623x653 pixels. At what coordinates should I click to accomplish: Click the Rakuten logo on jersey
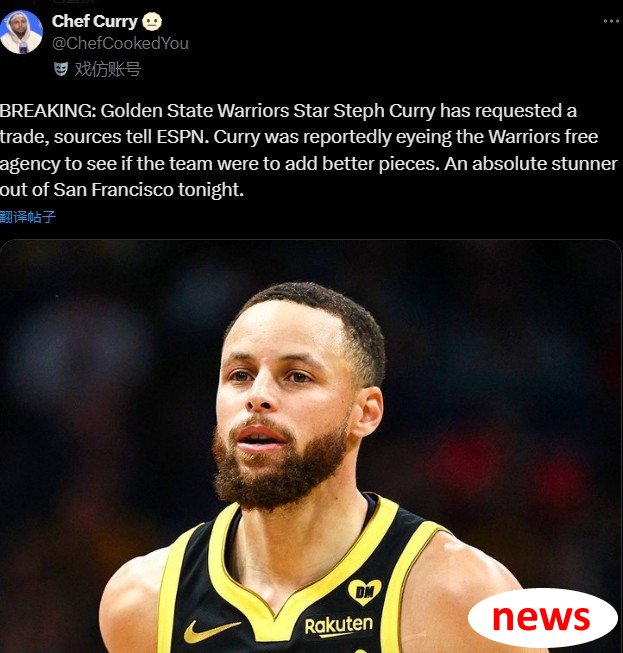339,626
